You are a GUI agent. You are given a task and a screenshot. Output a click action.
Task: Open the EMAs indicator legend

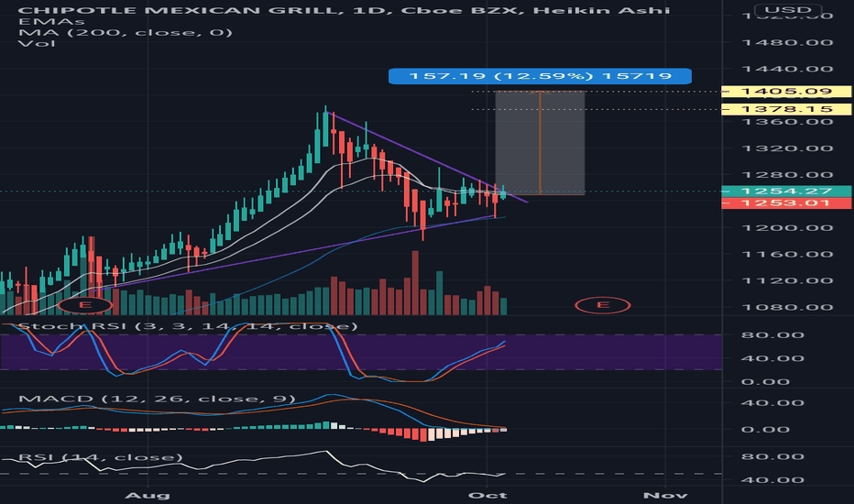[x=51, y=21]
